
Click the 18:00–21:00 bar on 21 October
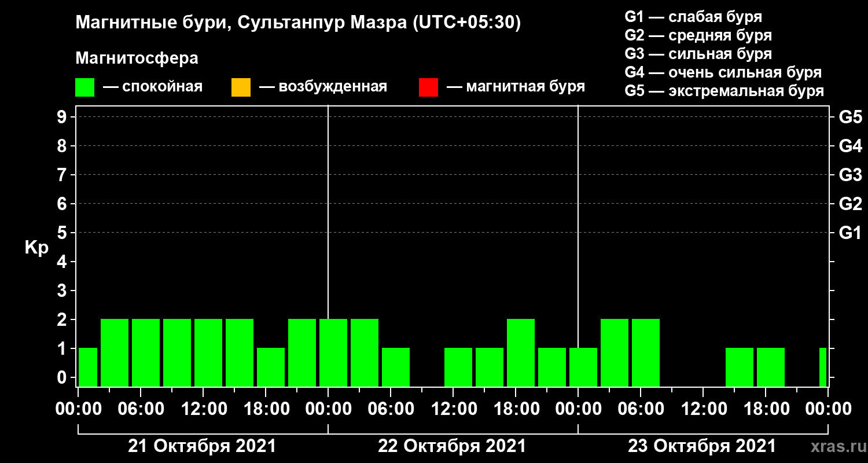tap(271, 367)
